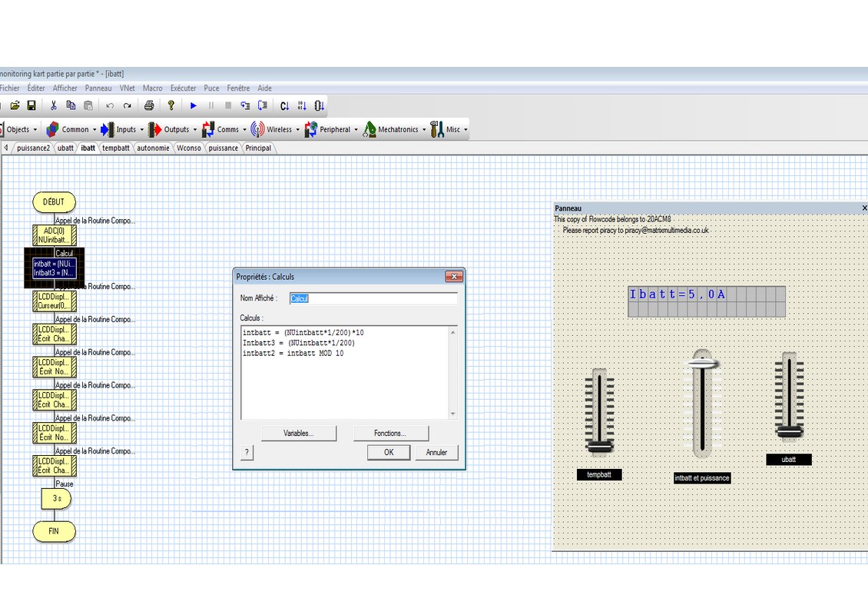Click the ubatt slider handle
This screenshot has height=605, width=868.
[789, 431]
